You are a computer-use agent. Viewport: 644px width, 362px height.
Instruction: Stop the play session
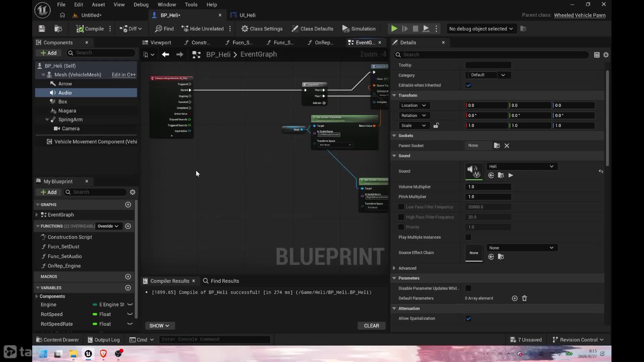click(x=415, y=29)
